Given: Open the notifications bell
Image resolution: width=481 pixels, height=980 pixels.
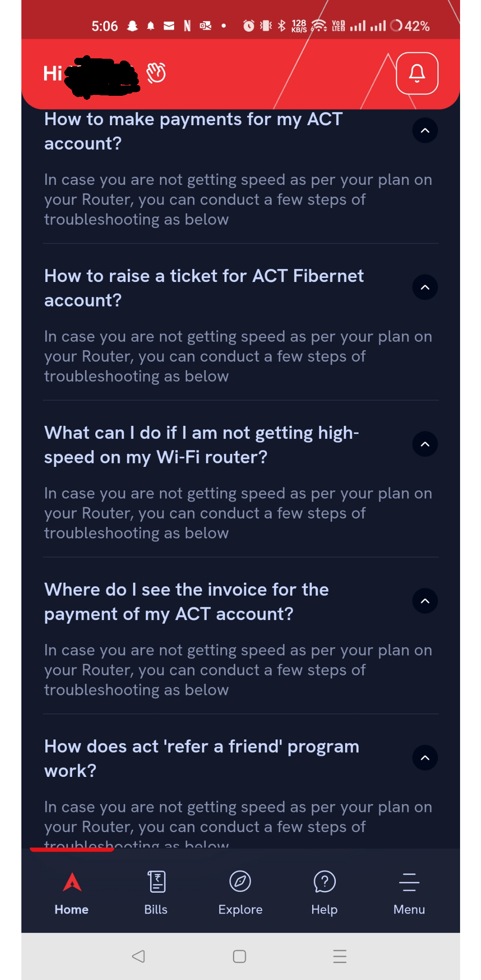Looking at the screenshot, I should click(x=417, y=73).
